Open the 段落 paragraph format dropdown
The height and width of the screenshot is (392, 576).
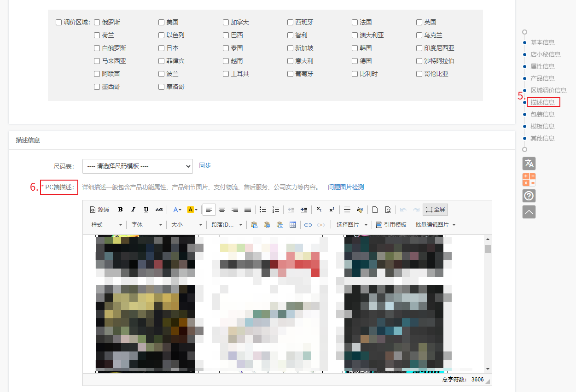pos(227,225)
